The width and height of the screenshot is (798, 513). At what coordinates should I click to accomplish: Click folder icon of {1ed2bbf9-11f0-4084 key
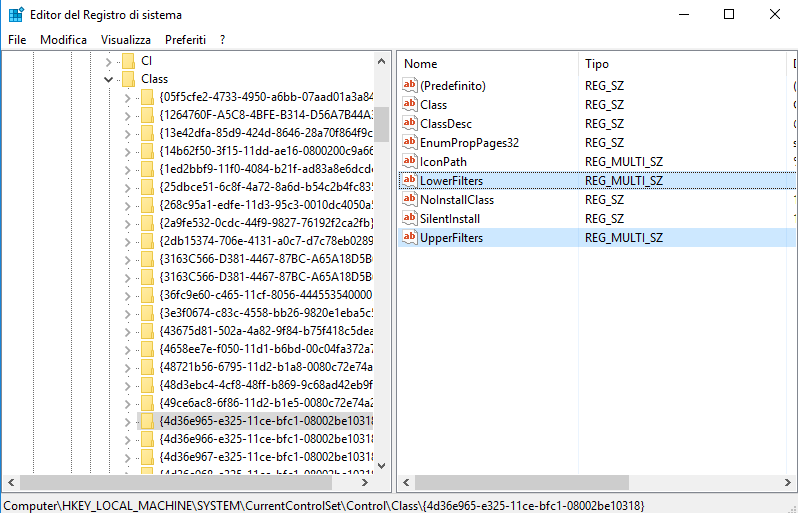(147, 169)
